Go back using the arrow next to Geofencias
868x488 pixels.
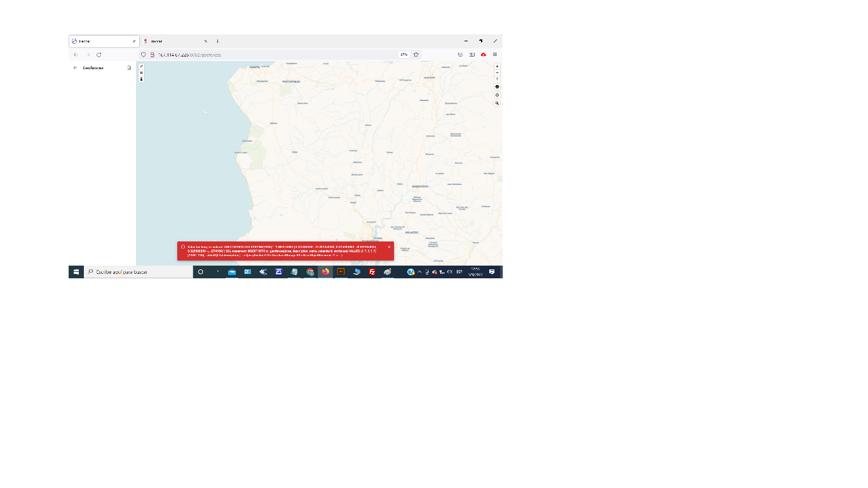click(76, 68)
